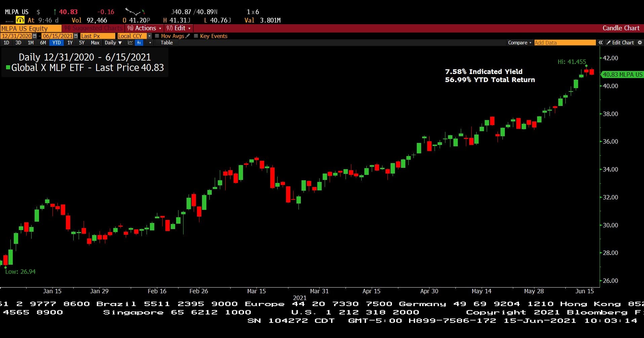Click the green legend swatch for Global X MLP ETF

click(x=8, y=68)
